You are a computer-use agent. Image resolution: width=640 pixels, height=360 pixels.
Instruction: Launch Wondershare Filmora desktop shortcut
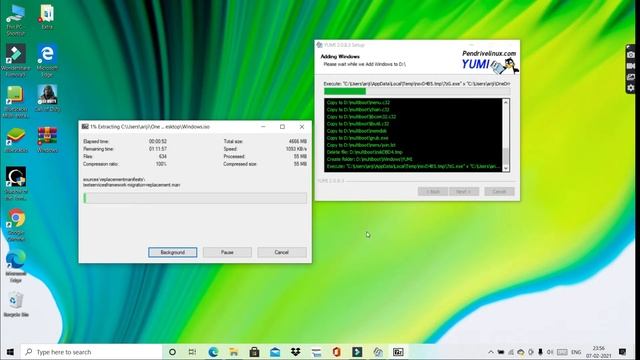pyautogui.click(x=16, y=60)
